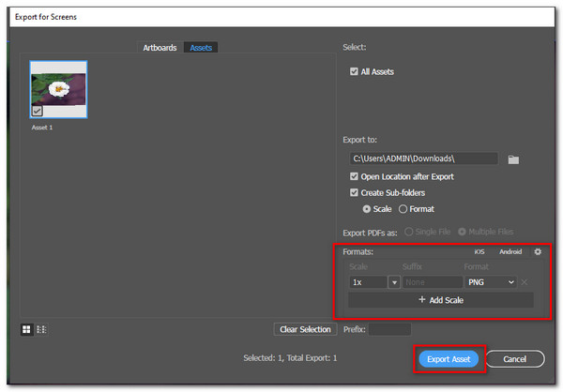Expand the PNG format dropdown
This screenshot has width=563, height=392.
click(x=510, y=282)
